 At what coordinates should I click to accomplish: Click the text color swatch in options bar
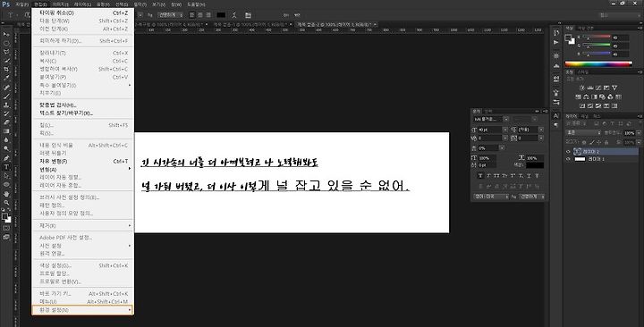coord(221,15)
